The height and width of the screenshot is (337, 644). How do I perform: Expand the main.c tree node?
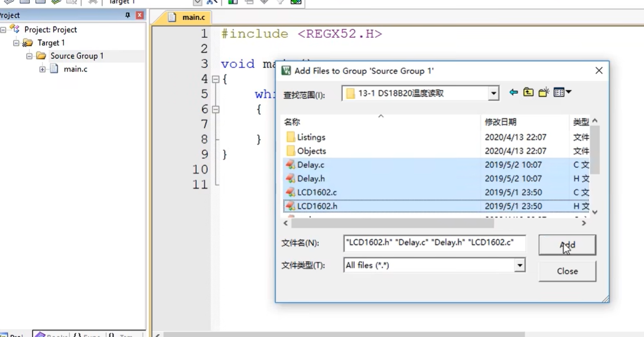(x=42, y=69)
